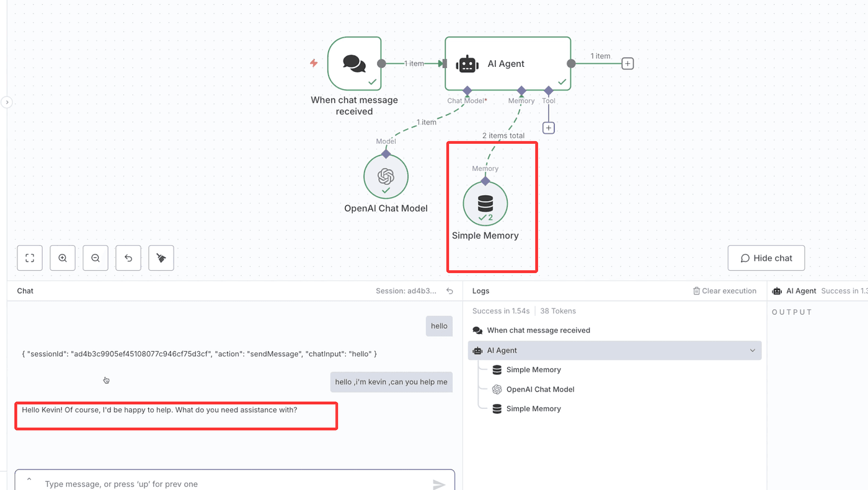Screen dimensions: 868x490
Task: Select the Simple Memory database node
Action: (485, 204)
